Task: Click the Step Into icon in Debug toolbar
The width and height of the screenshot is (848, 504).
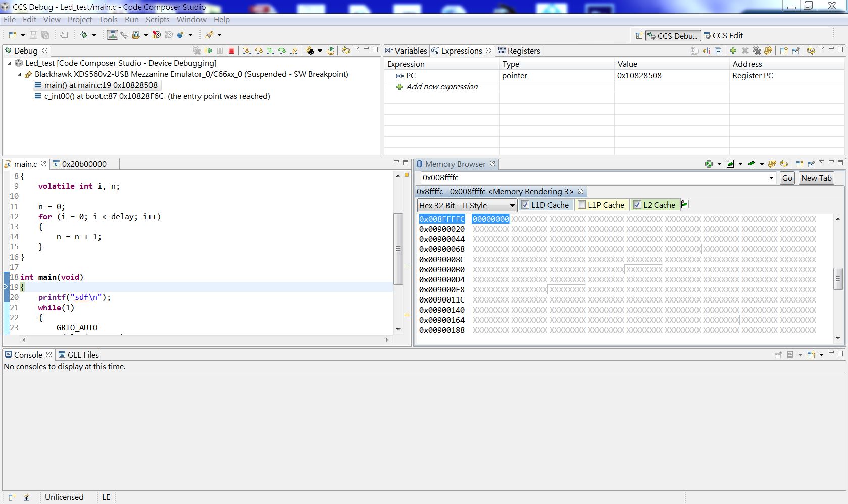Action: [246, 51]
